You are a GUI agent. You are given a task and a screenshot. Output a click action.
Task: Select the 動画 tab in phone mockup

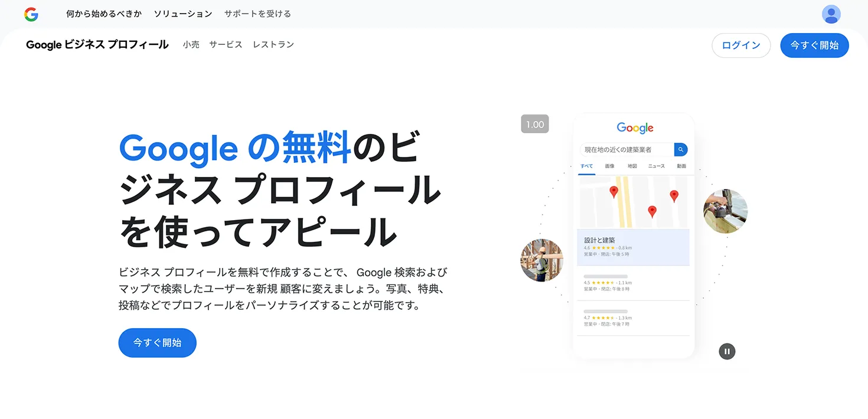point(681,166)
